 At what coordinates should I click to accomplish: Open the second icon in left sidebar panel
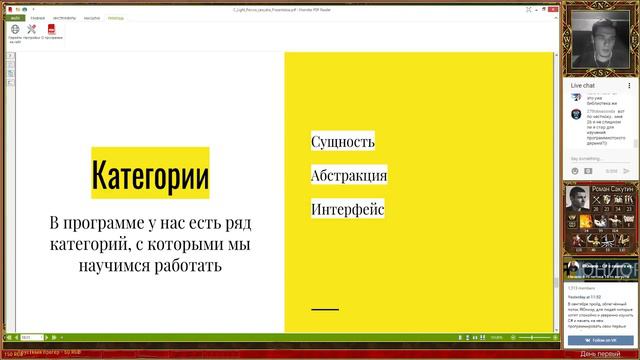click(x=11, y=65)
